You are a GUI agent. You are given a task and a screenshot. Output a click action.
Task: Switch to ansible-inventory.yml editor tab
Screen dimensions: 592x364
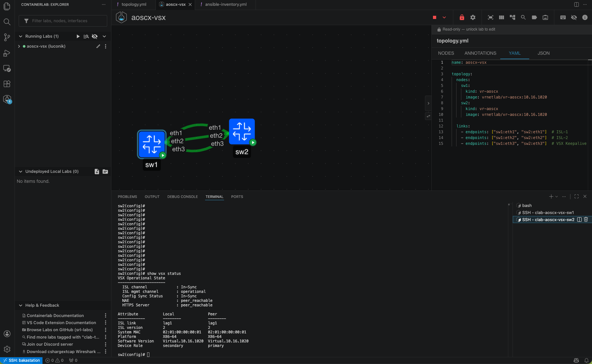226,5
